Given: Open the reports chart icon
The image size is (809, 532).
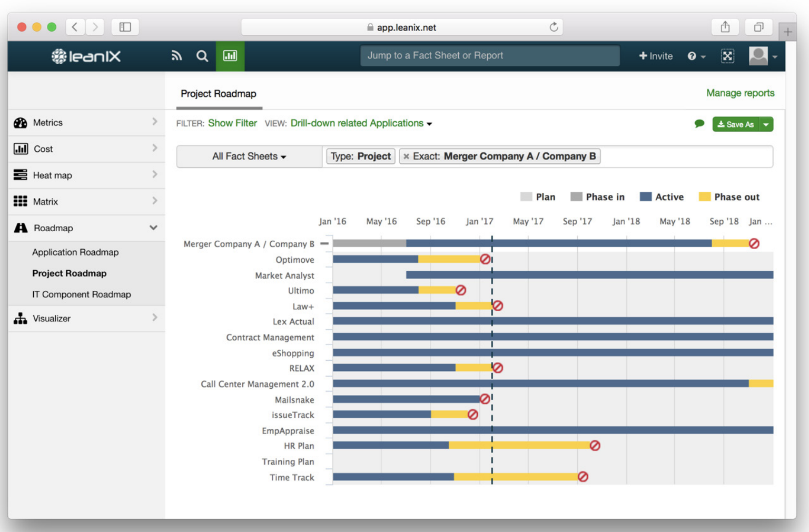Looking at the screenshot, I should (230, 56).
